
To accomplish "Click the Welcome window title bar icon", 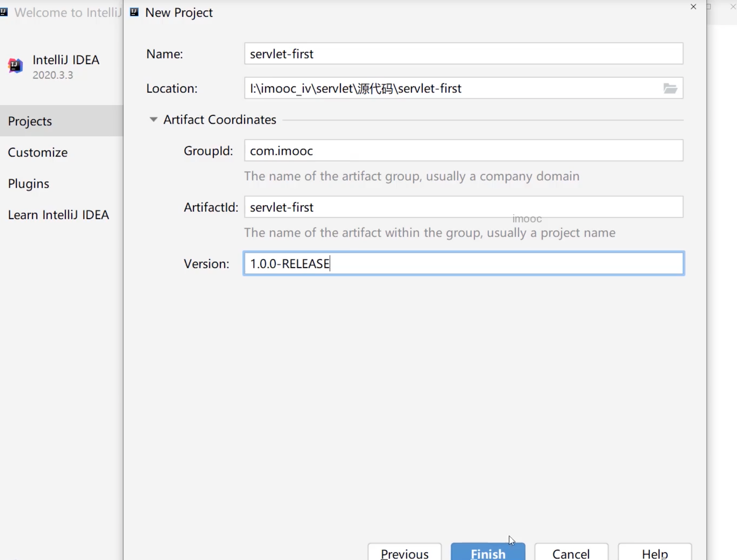I will (4, 12).
